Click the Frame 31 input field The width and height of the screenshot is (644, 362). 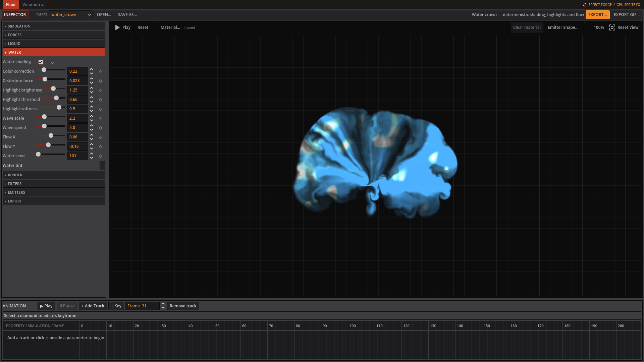(143, 306)
